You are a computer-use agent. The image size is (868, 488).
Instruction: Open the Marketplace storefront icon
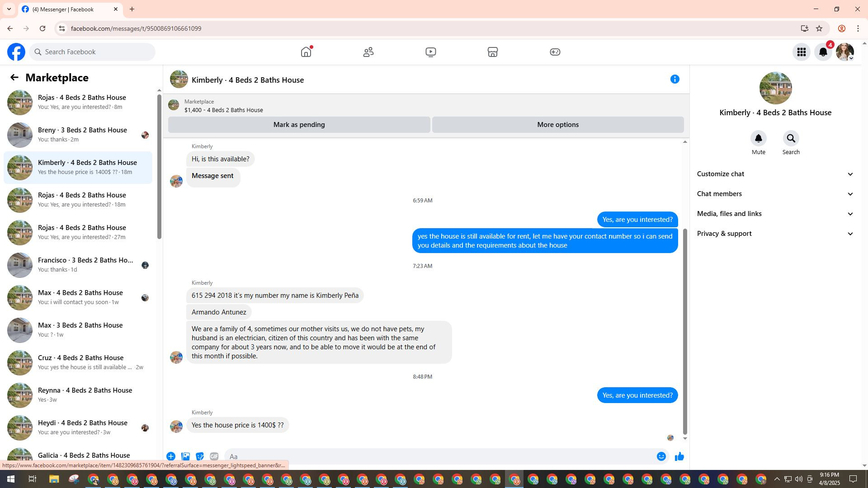point(493,52)
